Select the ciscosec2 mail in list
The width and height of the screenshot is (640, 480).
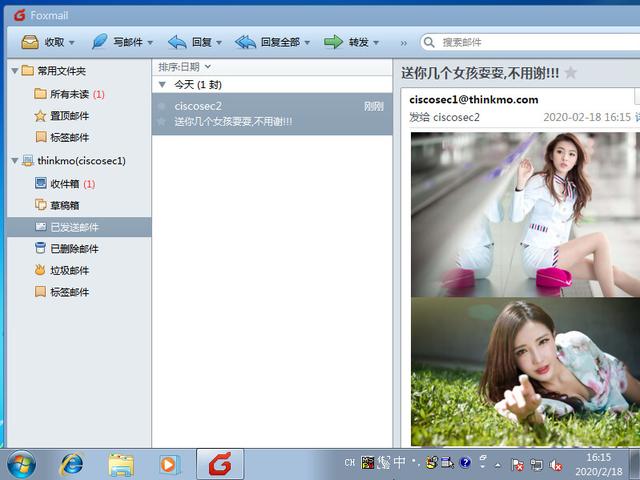point(272,114)
